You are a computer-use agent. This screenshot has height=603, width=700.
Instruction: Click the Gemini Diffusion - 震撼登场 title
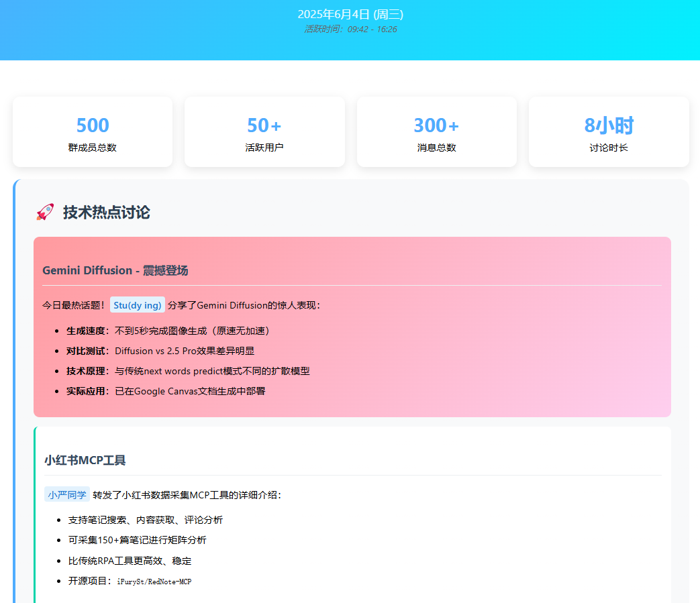115,270
